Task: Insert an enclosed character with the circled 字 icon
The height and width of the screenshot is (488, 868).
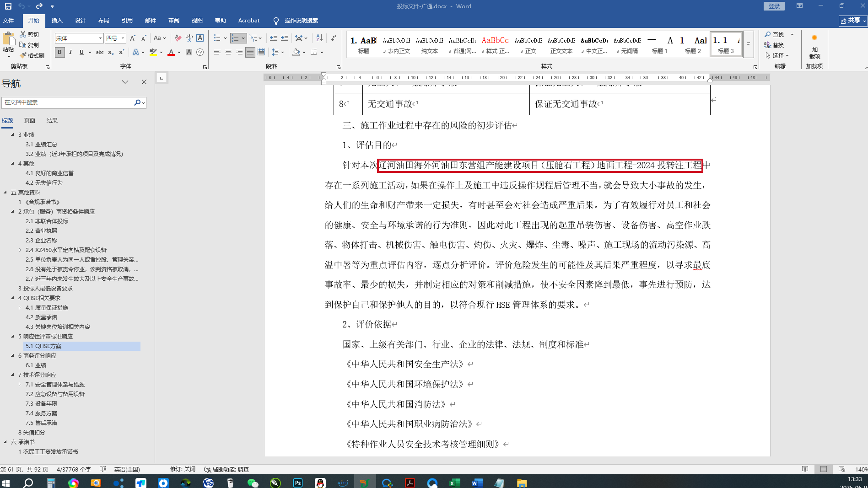Action: (x=200, y=53)
